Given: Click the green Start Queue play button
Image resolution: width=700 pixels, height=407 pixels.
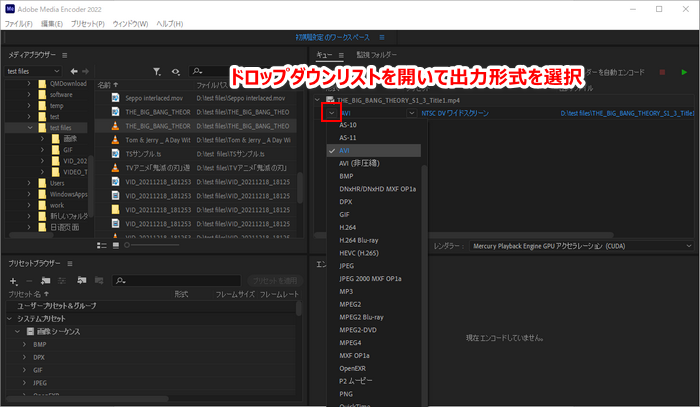Looking at the screenshot, I should click(684, 72).
